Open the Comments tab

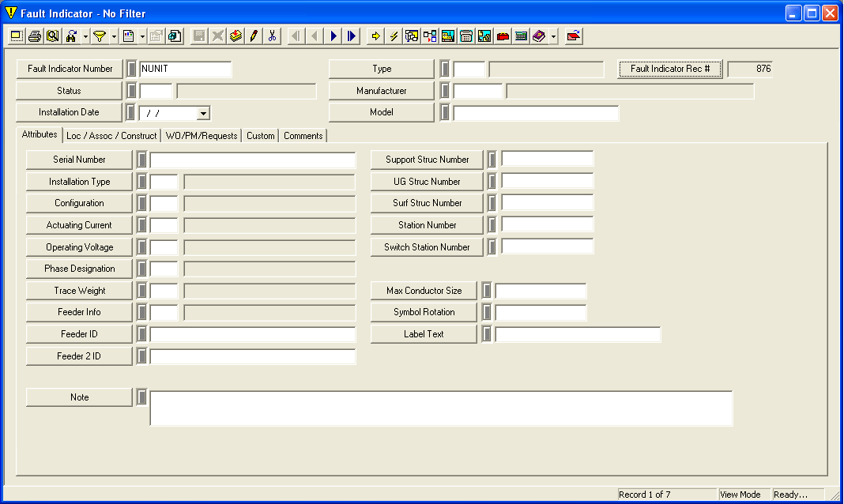click(x=303, y=136)
